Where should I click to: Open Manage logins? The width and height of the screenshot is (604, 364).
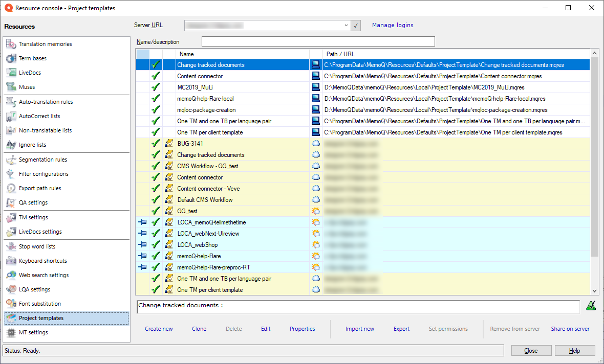click(x=393, y=25)
